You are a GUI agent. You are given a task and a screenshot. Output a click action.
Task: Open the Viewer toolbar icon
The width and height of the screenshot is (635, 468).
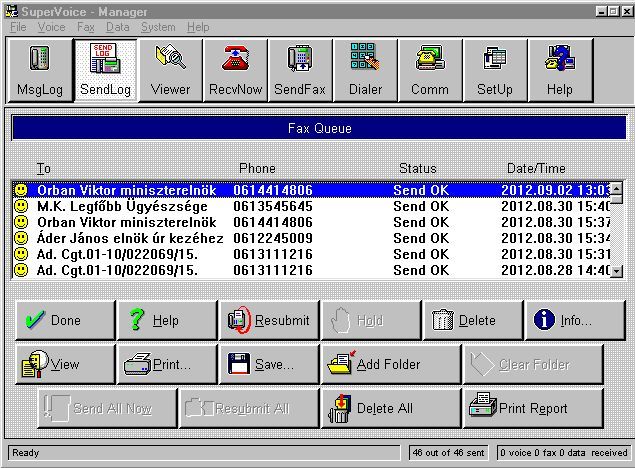(x=170, y=70)
